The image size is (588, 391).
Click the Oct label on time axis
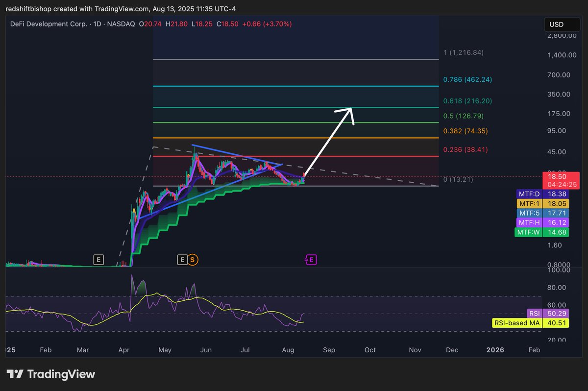370,350
